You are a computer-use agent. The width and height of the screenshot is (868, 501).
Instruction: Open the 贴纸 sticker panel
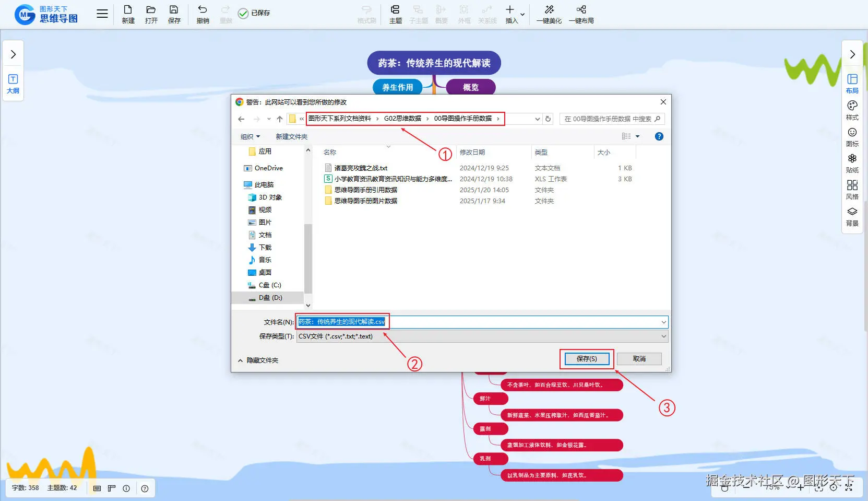coord(852,163)
